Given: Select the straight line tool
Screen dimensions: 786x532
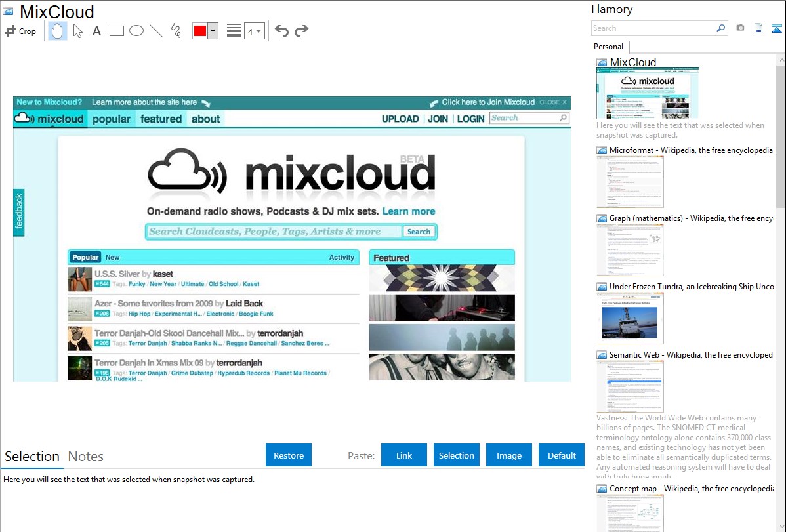Looking at the screenshot, I should (156, 31).
